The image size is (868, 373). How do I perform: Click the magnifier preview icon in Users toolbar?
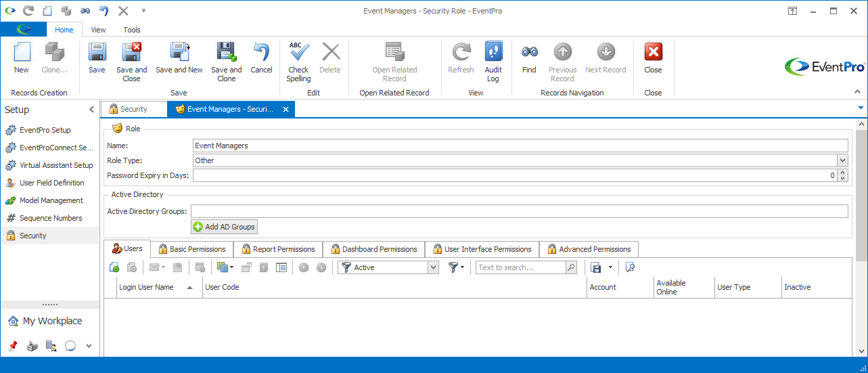tap(630, 267)
